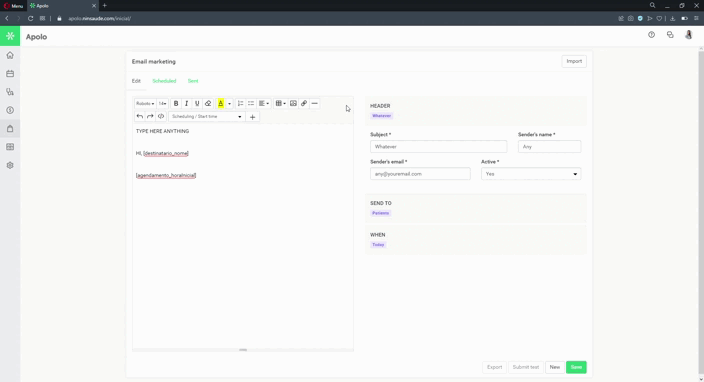The height and width of the screenshot is (382, 704).
Task: Apply the yellow highlight text color
Action: pos(220,104)
